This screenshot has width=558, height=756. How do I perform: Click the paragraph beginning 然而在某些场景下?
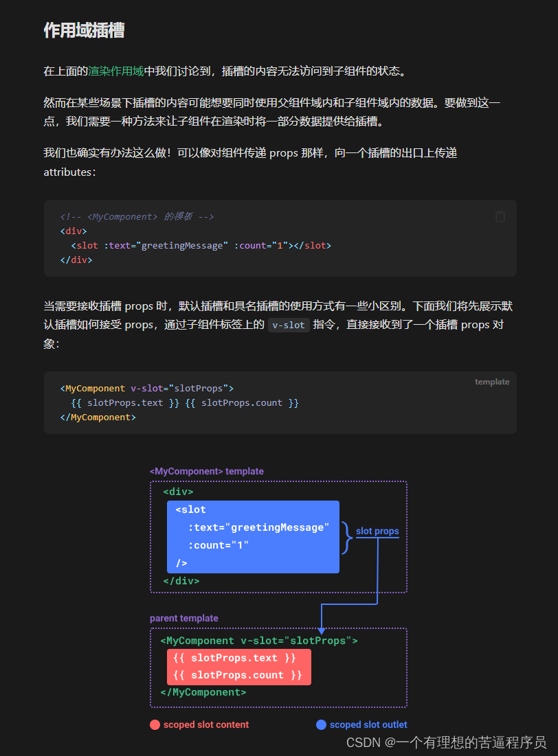coord(272,112)
